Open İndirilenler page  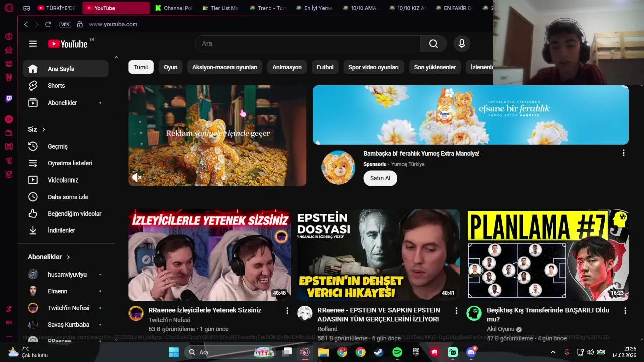click(65, 230)
